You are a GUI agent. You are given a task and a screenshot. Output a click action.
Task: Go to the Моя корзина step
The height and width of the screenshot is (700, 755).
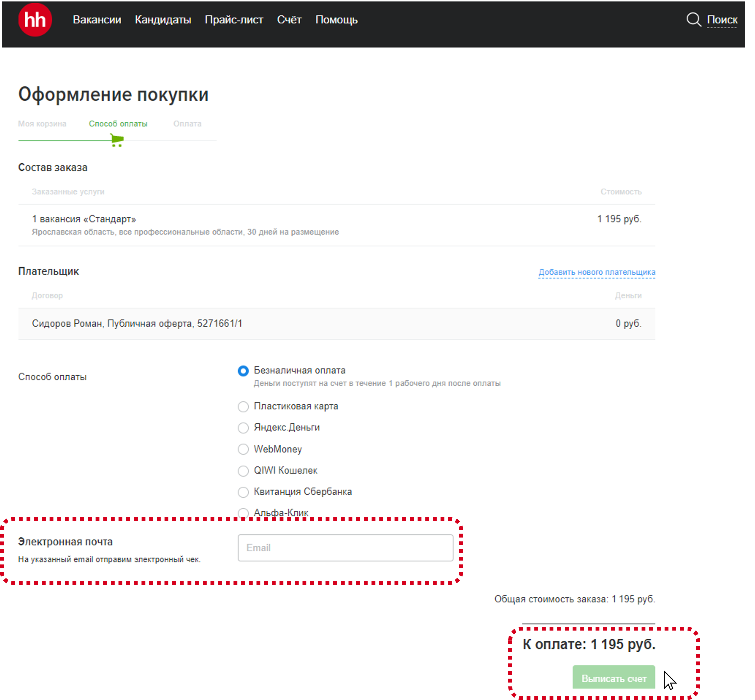[x=42, y=124]
